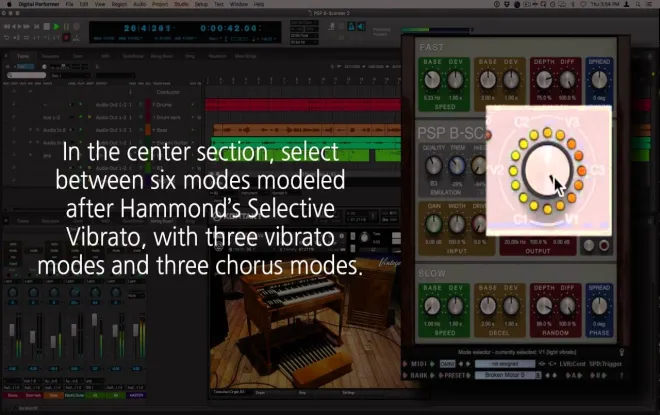The width and height of the screenshot is (660, 415).
Task: Adjust the FAST speed BASE knob
Action: pyautogui.click(x=432, y=80)
